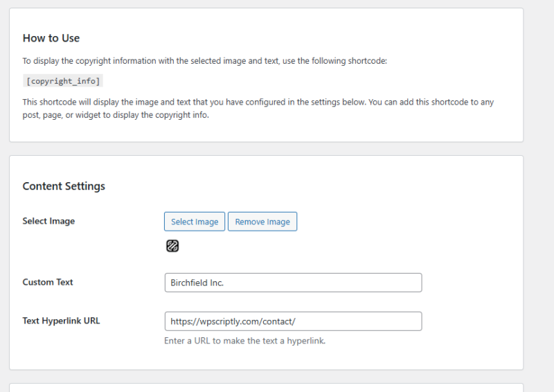Click the Select Image button
The height and width of the screenshot is (392, 554).
(x=195, y=222)
